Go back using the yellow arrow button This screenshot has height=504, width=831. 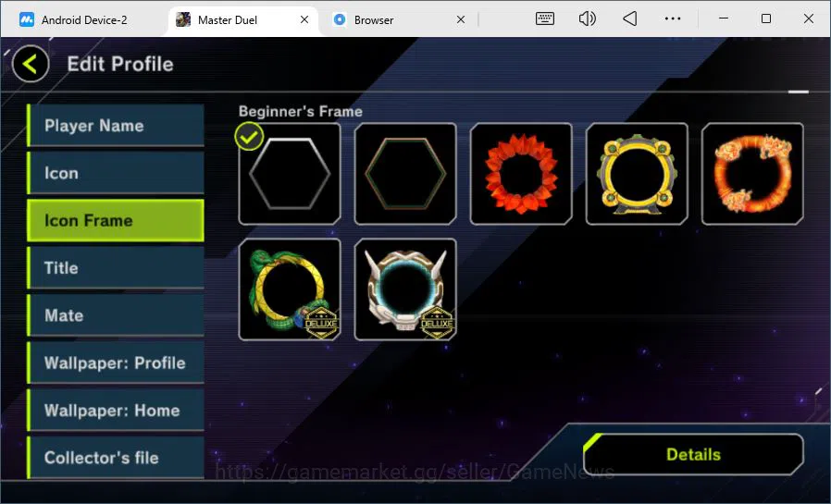click(31, 64)
